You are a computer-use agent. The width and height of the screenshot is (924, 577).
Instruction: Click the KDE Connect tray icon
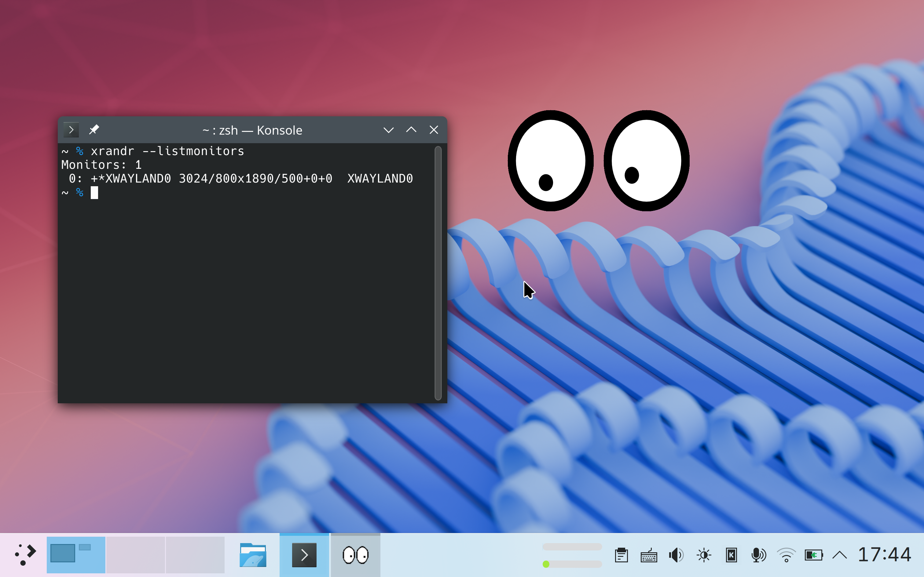(x=731, y=555)
